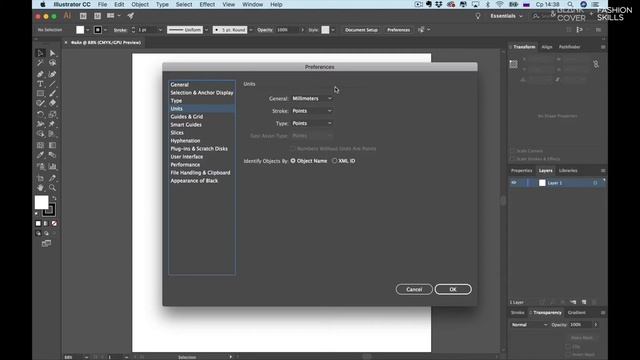The width and height of the screenshot is (640, 360).
Task: Select the Line Segment tool
Action: [53, 84]
